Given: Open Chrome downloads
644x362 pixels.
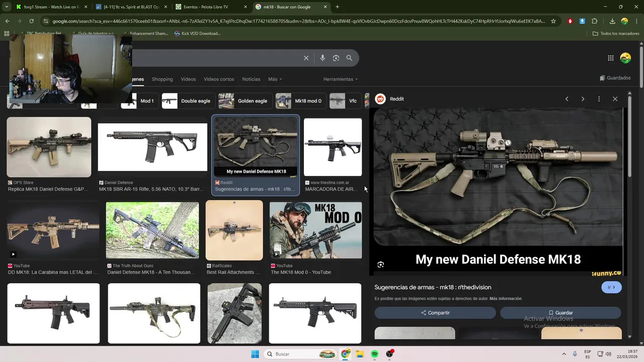Looking at the screenshot, I should (612, 21).
